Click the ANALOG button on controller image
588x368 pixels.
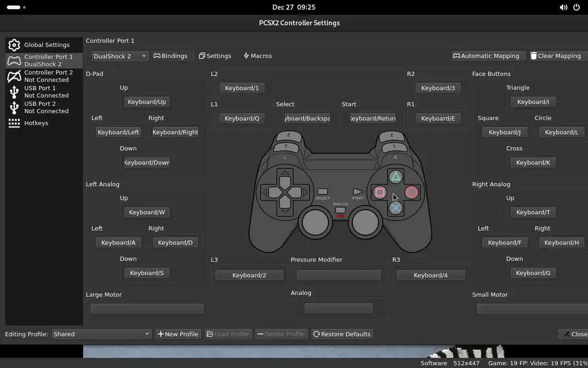click(x=340, y=210)
